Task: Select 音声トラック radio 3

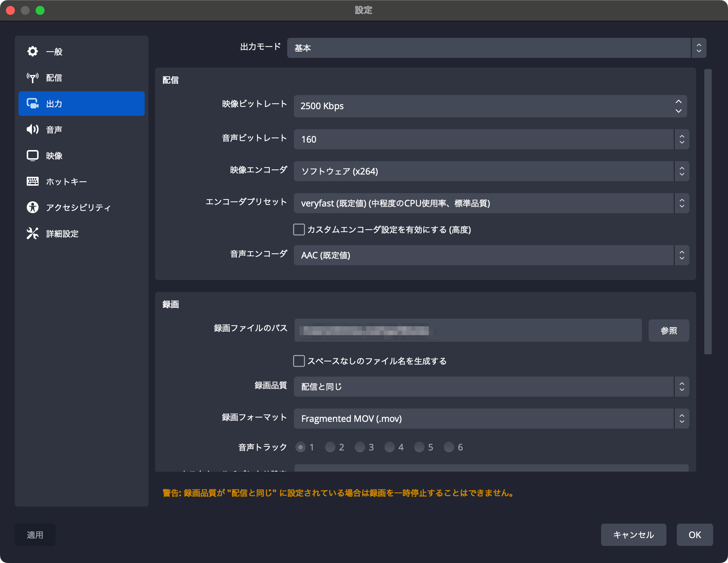Action: tap(360, 447)
